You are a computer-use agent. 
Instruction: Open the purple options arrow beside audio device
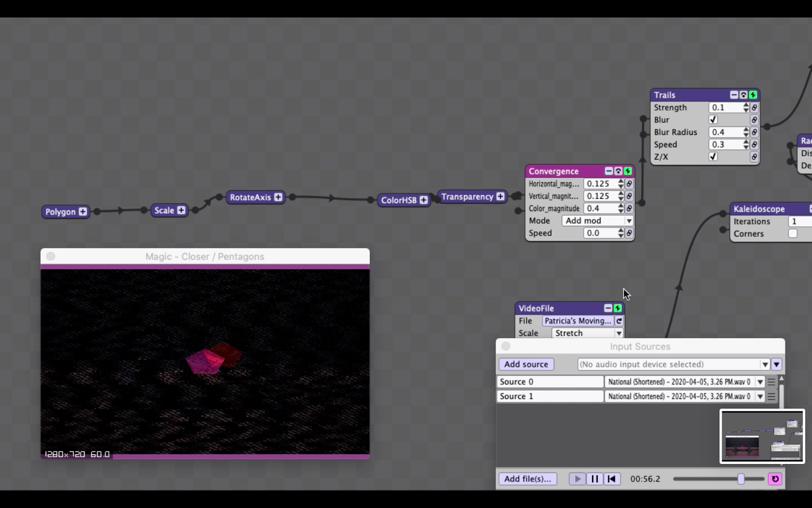(x=777, y=365)
